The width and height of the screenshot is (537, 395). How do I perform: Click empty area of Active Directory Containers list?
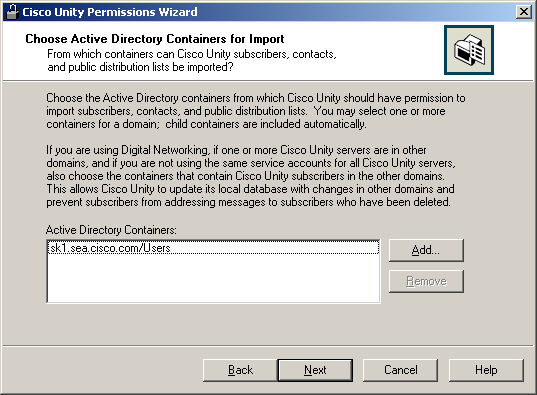[x=213, y=279]
